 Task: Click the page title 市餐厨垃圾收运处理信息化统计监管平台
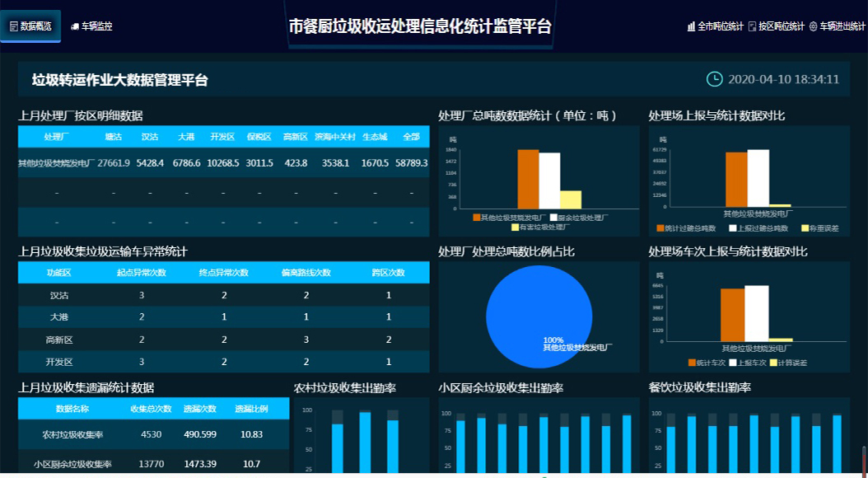tap(420, 26)
